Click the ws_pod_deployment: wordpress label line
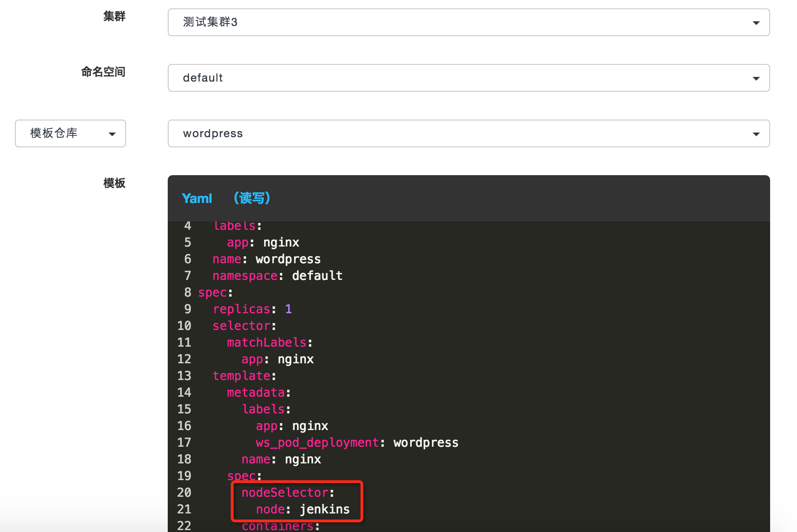797x532 pixels. pos(357,442)
